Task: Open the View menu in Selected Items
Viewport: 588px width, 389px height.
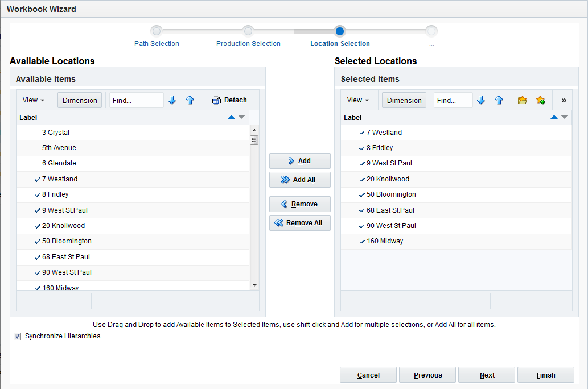Action: 357,100
